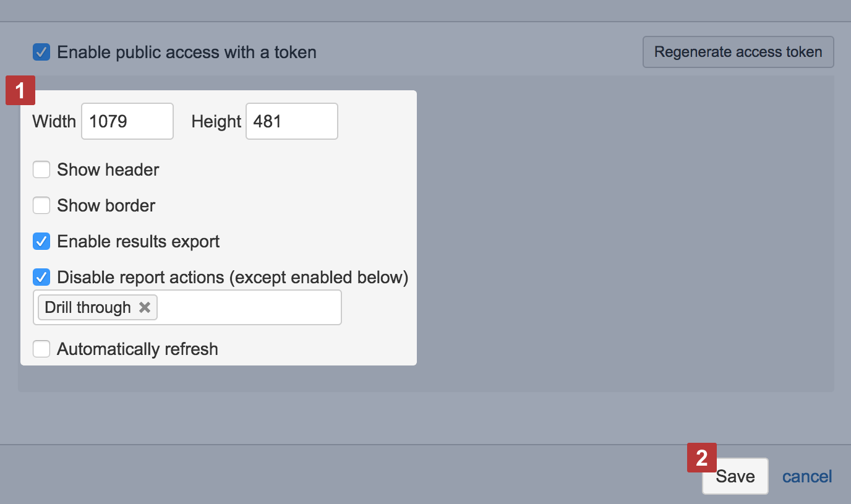This screenshot has width=851, height=504.
Task: Check the Show border checkbox
Action: (x=41, y=205)
